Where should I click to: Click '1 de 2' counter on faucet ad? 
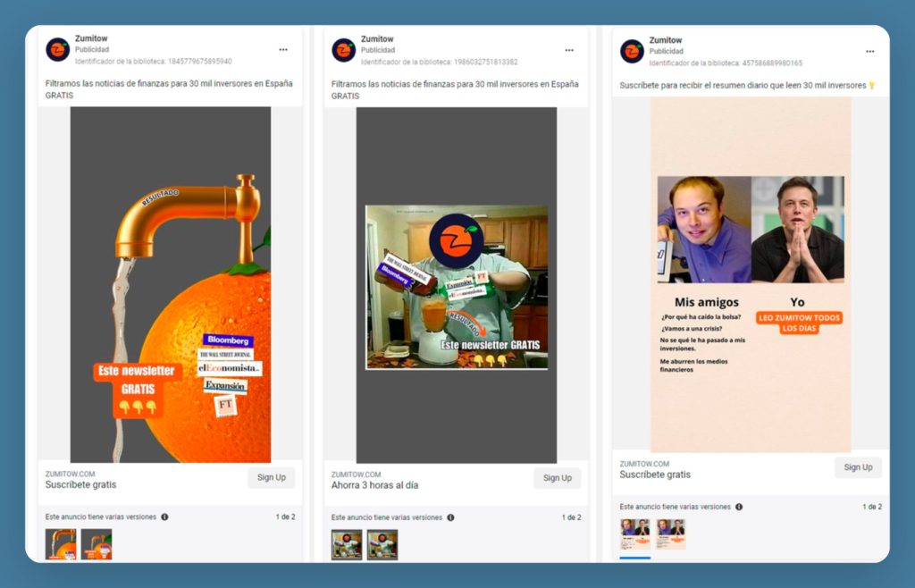point(285,517)
